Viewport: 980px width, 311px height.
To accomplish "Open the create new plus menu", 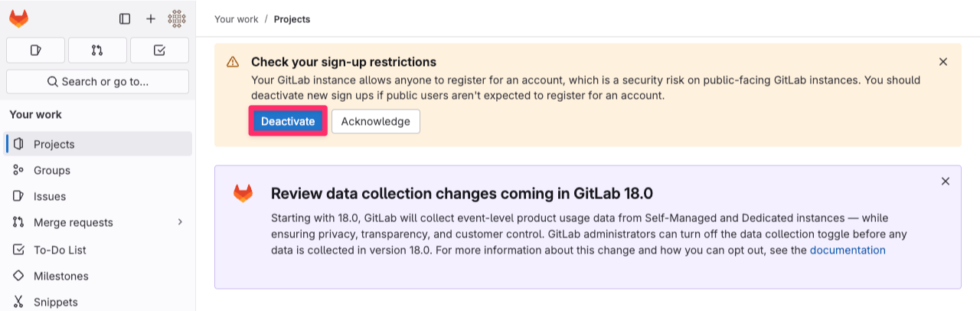I will [151, 19].
